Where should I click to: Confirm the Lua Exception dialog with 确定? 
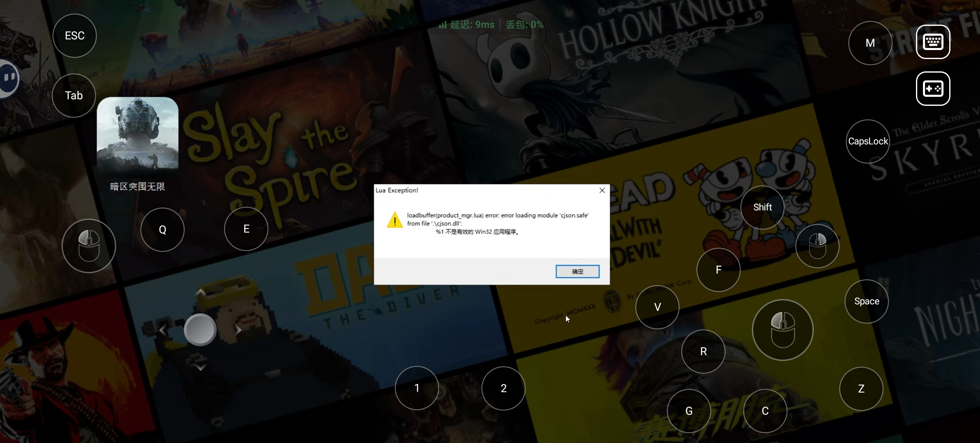(577, 272)
